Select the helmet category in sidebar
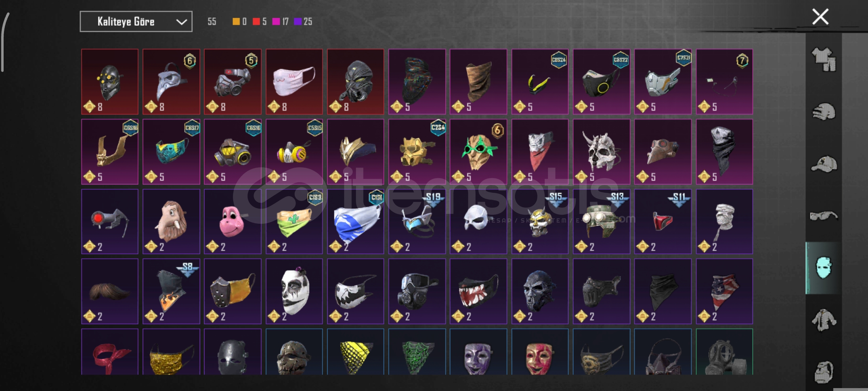 pos(824,112)
